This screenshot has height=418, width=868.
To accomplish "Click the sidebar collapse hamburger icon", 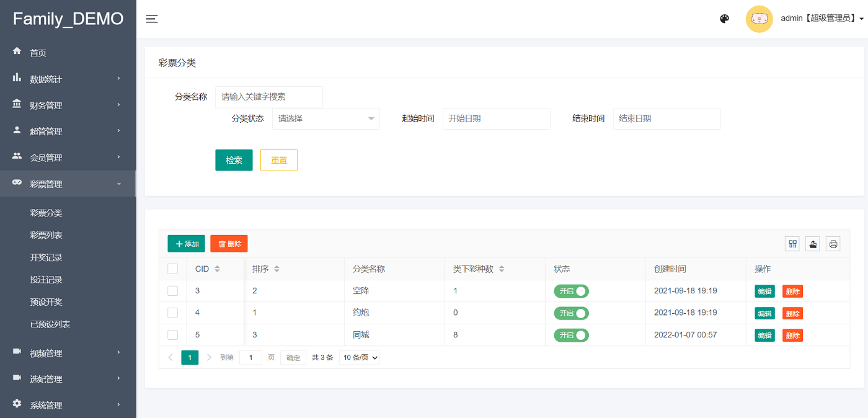I will [x=152, y=19].
